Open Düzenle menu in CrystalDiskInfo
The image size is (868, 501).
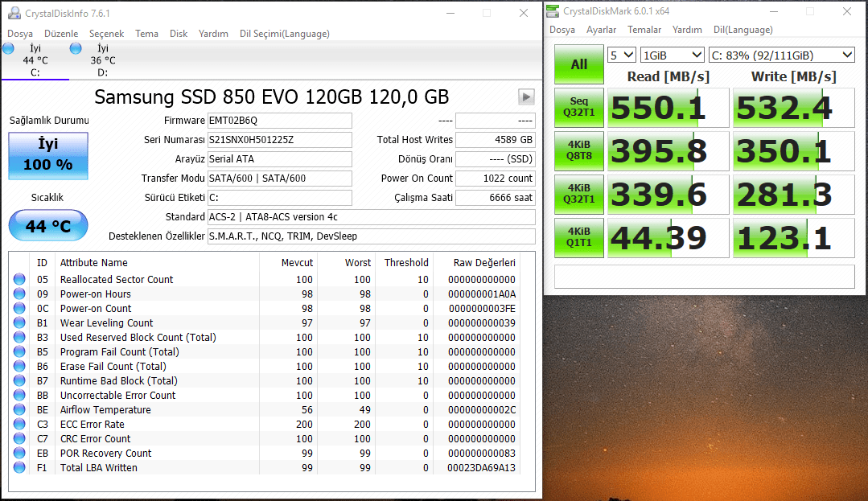point(61,34)
